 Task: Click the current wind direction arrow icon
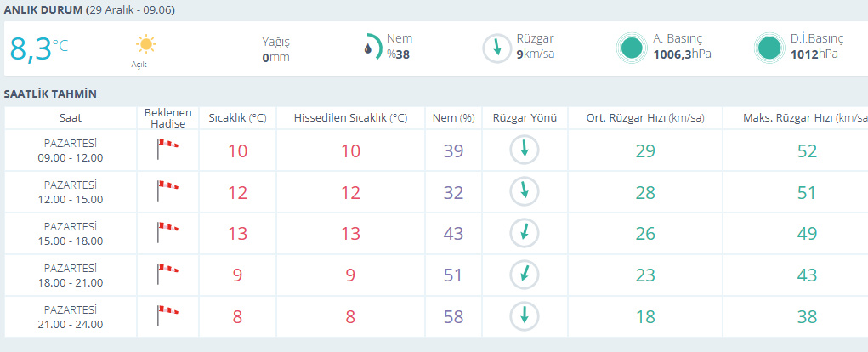click(496, 47)
